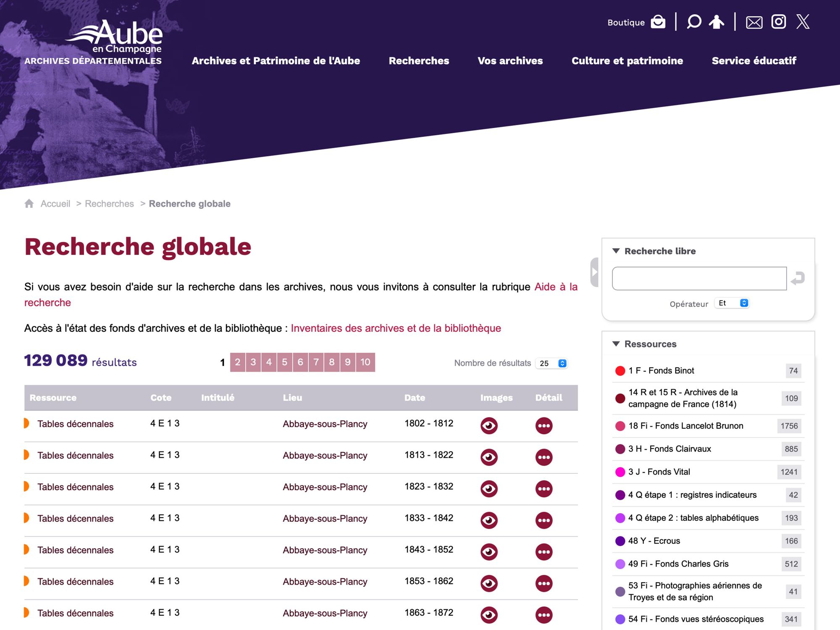Click the home icon in breadcrumb
The height and width of the screenshot is (630, 840).
pos(29,204)
